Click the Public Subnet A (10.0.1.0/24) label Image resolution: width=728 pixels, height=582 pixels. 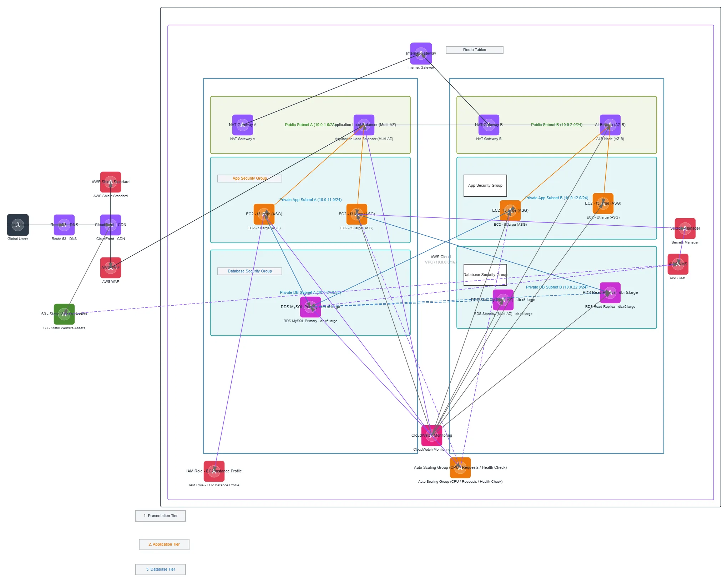(x=310, y=125)
